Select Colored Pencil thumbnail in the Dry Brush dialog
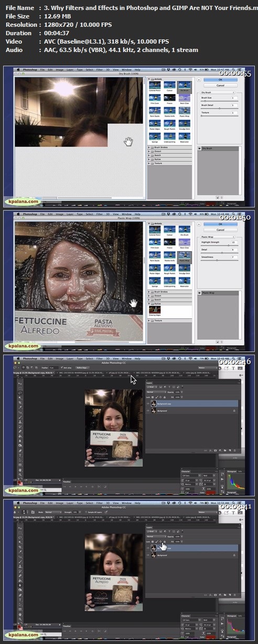Image resolution: width=258 pixels, height=644 pixels. pyautogui.click(x=155, y=85)
